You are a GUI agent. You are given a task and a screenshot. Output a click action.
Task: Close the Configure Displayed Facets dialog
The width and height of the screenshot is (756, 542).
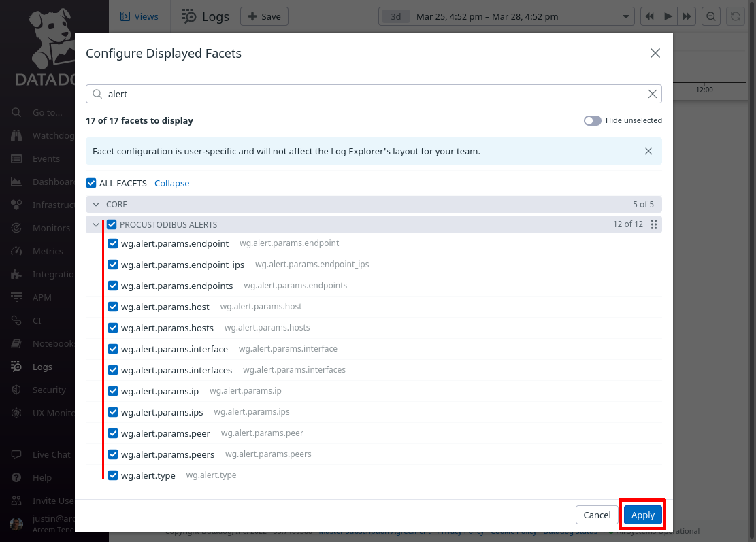tap(655, 53)
